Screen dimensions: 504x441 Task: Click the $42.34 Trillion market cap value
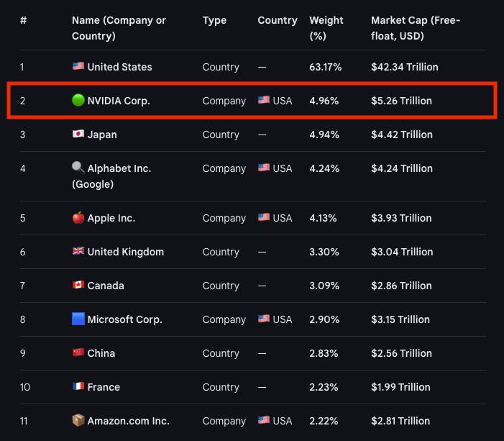click(404, 67)
